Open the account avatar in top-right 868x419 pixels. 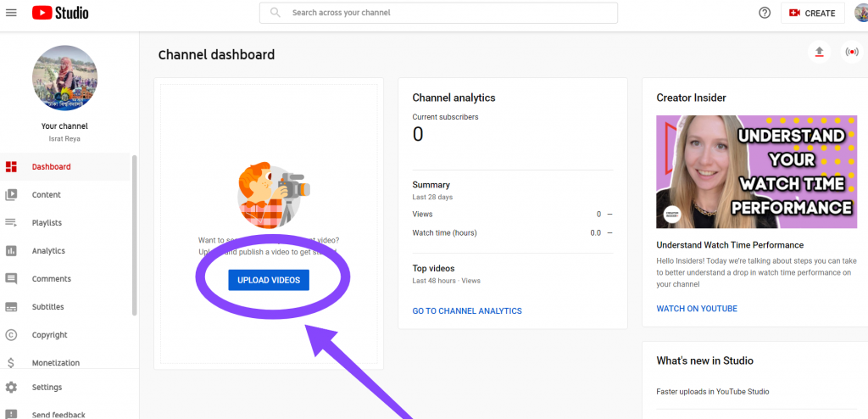tap(860, 13)
